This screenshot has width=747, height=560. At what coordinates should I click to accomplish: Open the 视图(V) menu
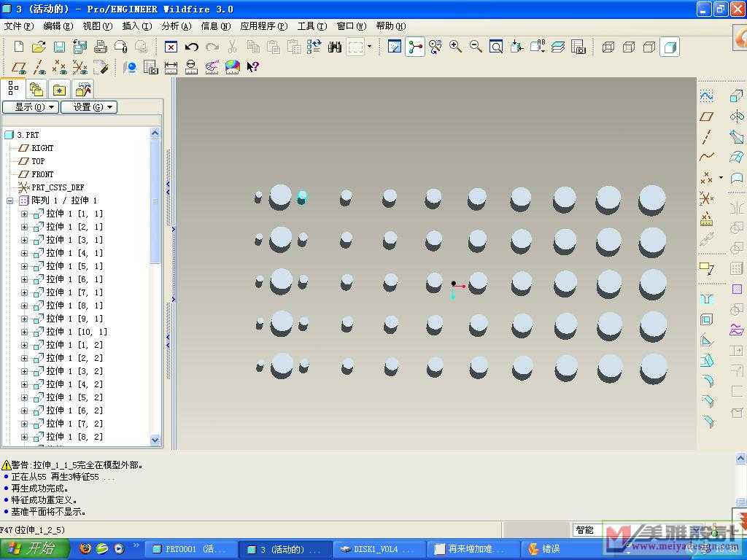click(x=97, y=26)
